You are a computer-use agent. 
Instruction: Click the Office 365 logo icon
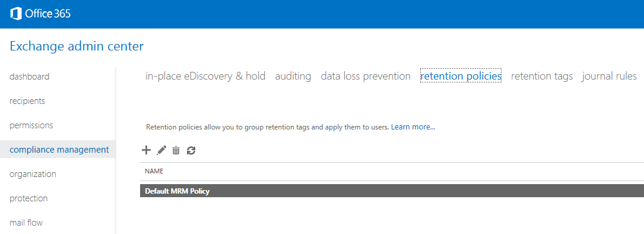click(x=16, y=14)
